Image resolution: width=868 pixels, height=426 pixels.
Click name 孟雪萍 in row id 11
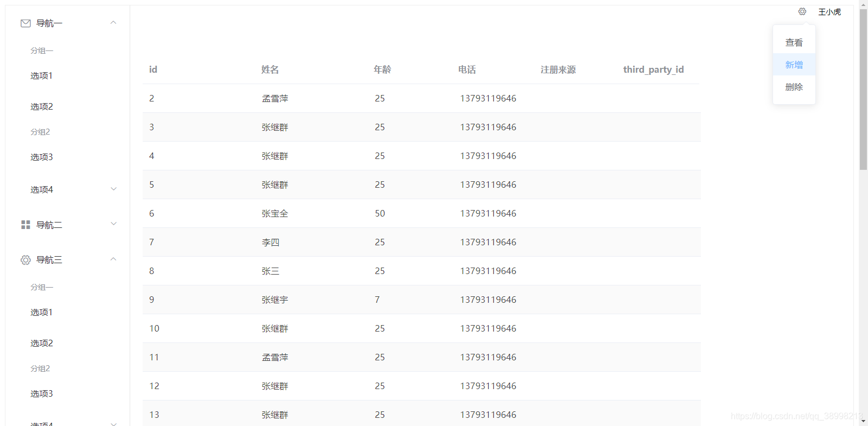pyautogui.click(x=275, y=357)
